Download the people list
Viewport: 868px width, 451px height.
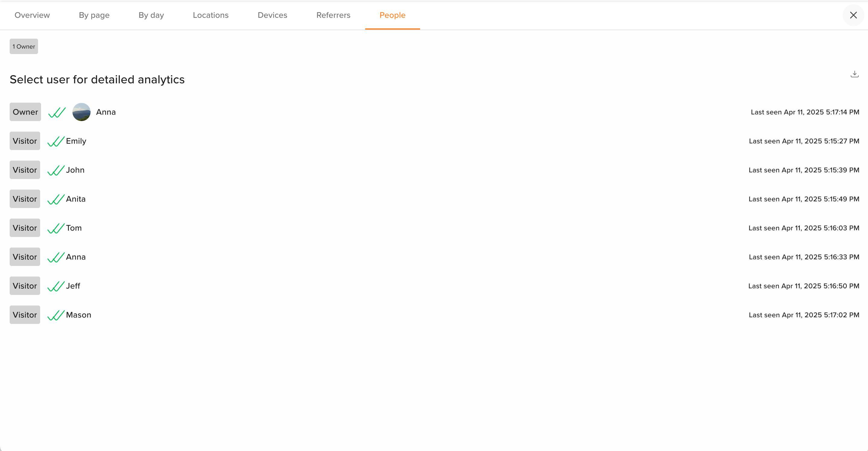point(854,74)
